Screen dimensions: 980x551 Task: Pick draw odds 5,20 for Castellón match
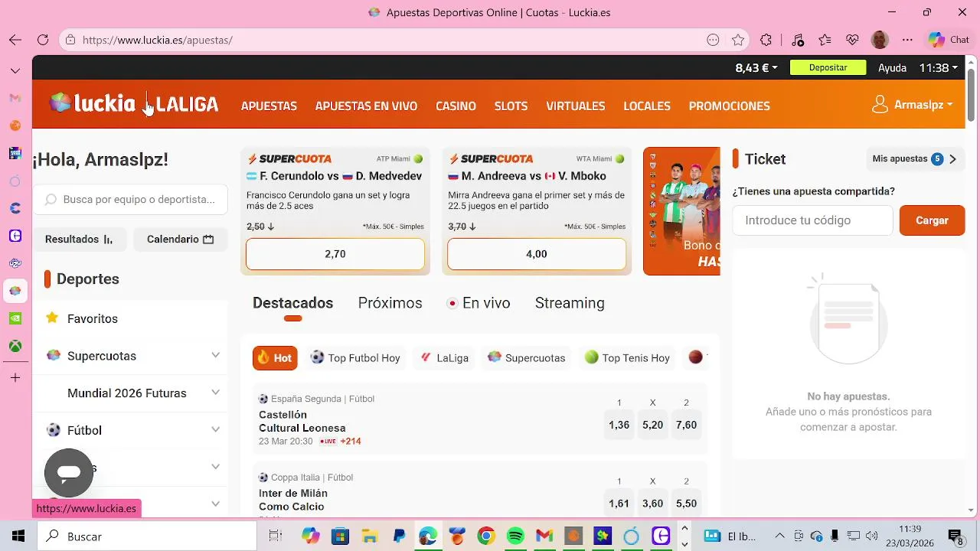[652, 425]
